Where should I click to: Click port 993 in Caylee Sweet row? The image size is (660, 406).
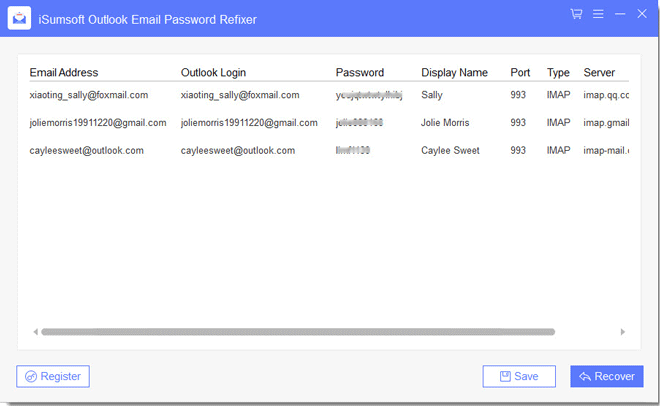518,151
